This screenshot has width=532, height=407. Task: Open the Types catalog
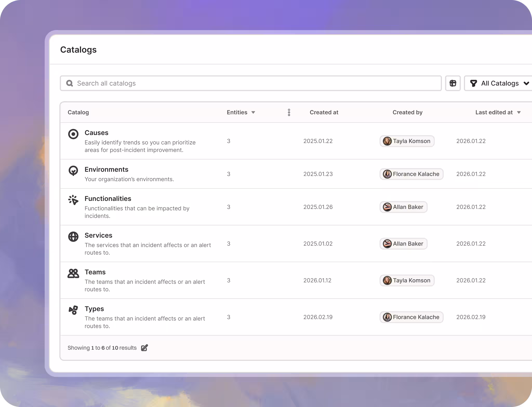[94, 309]
